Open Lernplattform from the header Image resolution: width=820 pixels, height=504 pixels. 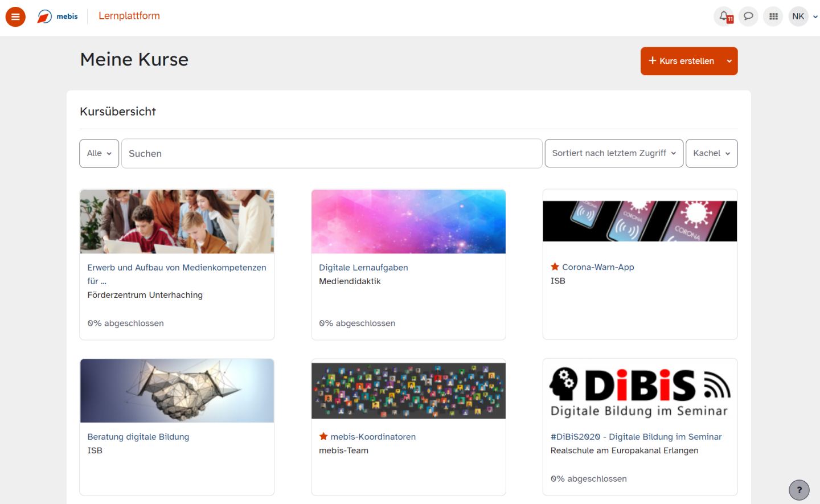coord(129,16)
